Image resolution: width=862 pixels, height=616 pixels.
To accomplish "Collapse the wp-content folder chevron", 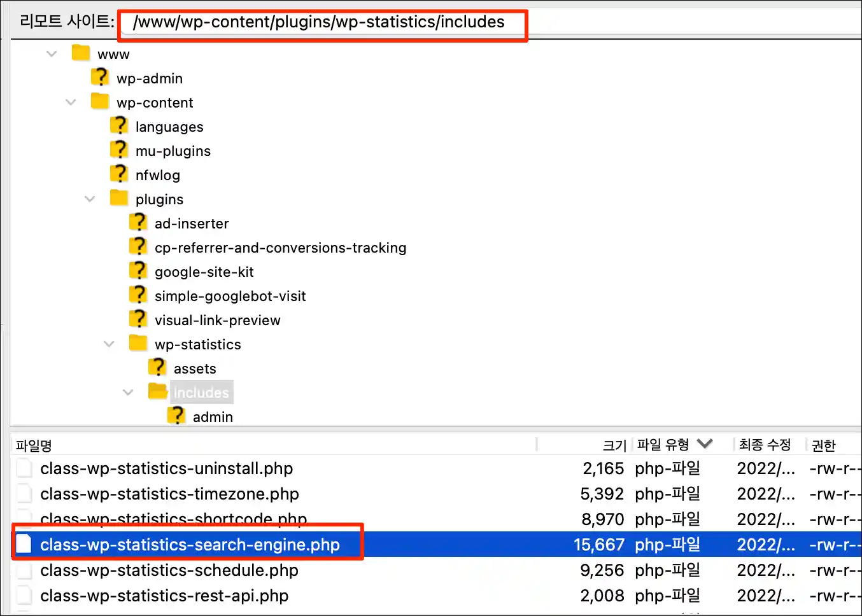I will 71,102.
